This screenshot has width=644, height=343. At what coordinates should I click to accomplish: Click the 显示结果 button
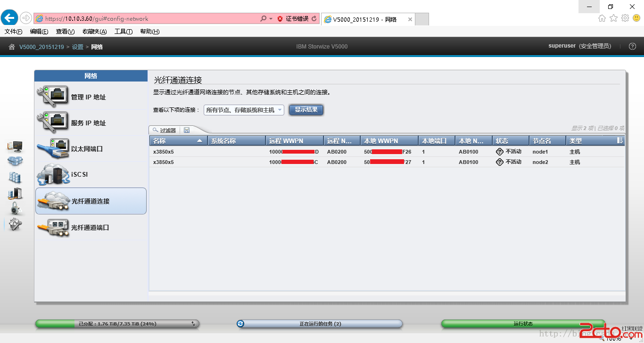coord(306,110)
